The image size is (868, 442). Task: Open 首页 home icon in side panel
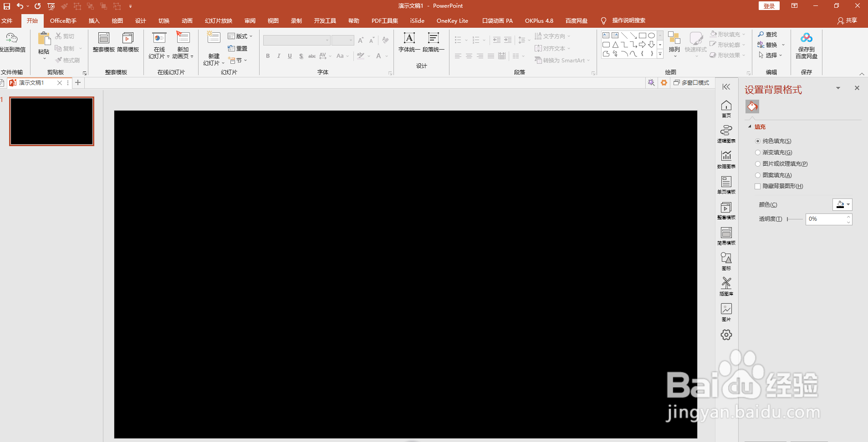726,106
